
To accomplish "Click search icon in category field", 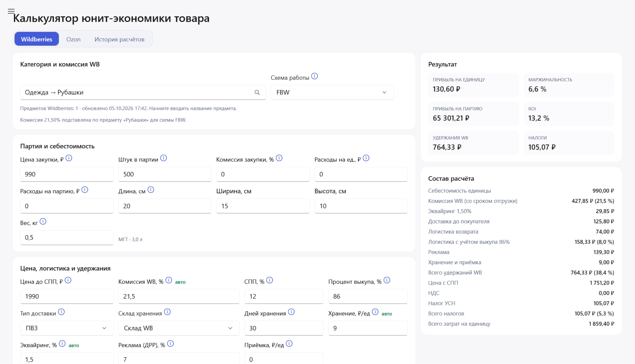I will click(x=257, y=92).
